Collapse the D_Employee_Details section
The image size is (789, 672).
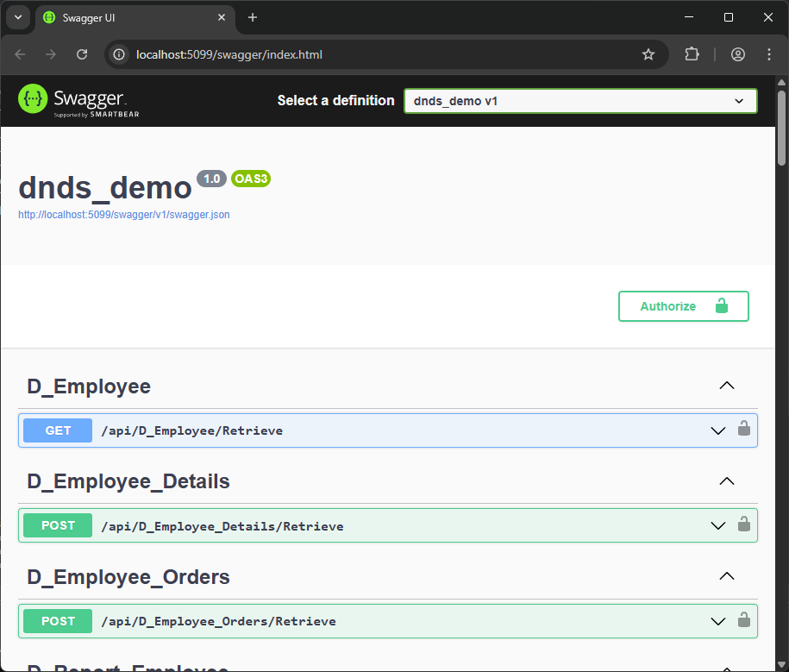pos(727,481)
